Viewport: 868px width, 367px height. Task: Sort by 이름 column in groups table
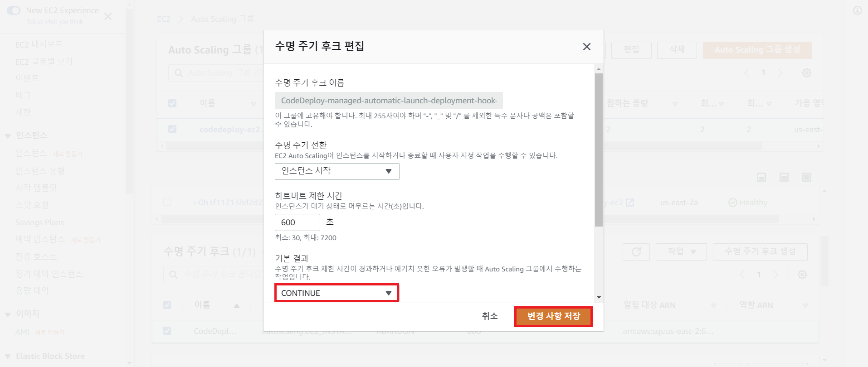point(254,104)
